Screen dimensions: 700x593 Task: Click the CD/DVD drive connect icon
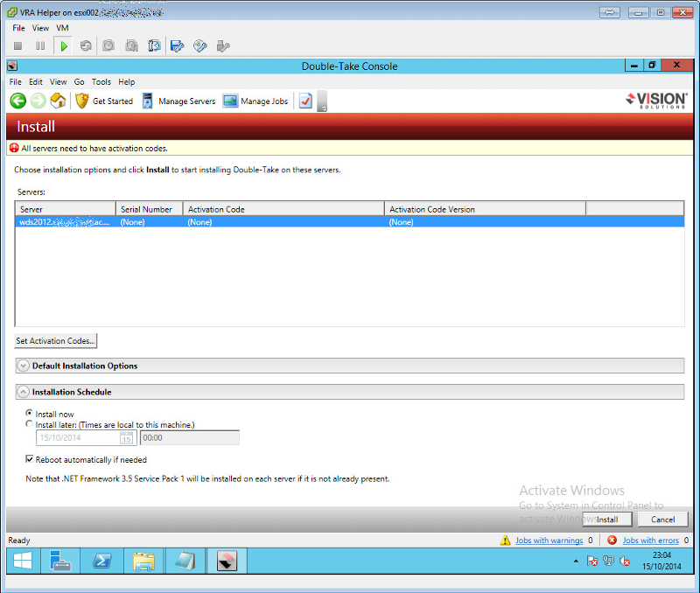pyautogui.click(x=200, y=46)
